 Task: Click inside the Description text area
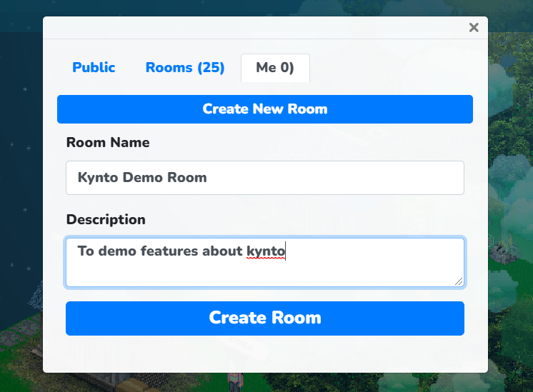[265, 262]
